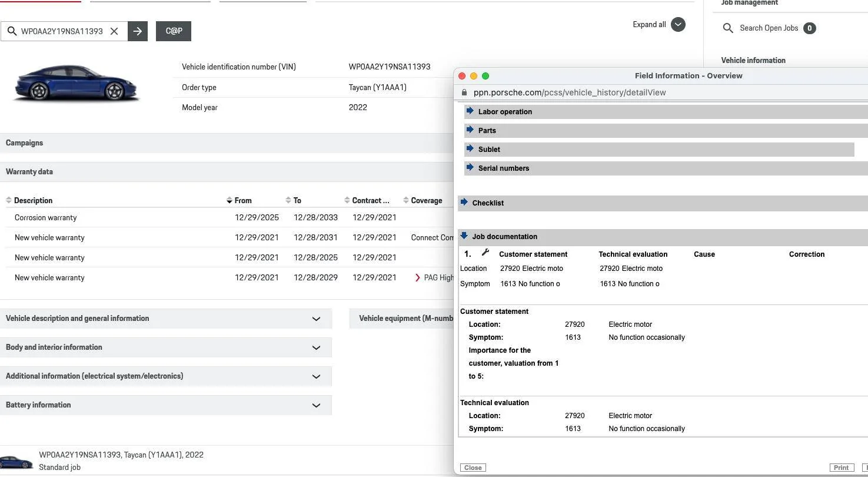This screenshot has height=477, width=868.
Task: Click the Technical evaluation column header
Action: (x=633, y=254)
